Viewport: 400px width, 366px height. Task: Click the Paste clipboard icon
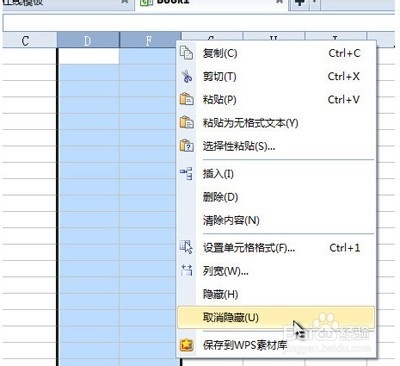point(186,100)
